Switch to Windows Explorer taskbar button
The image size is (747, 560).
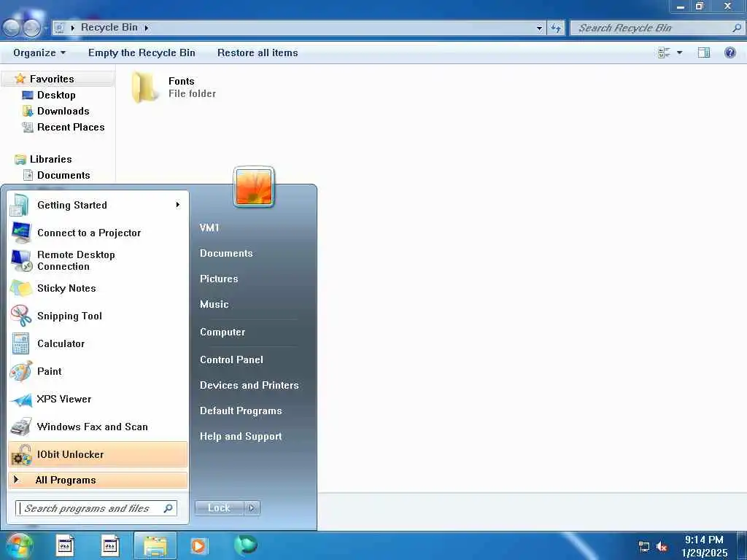pos(155,545)
